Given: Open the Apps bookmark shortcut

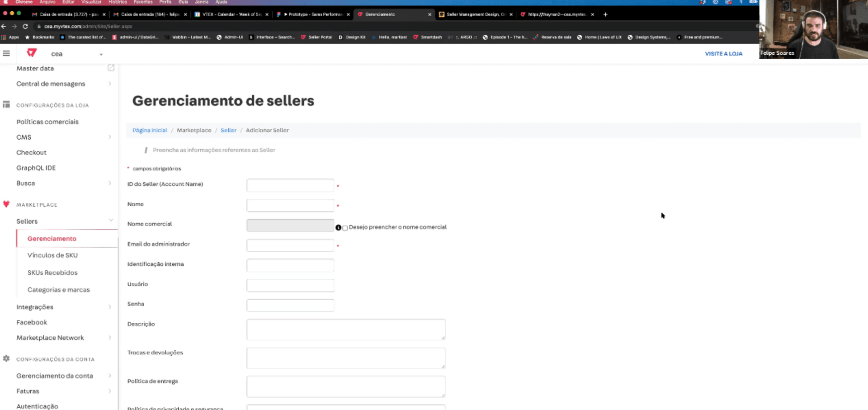Looking at the screenshot, I should pos(10,37).
